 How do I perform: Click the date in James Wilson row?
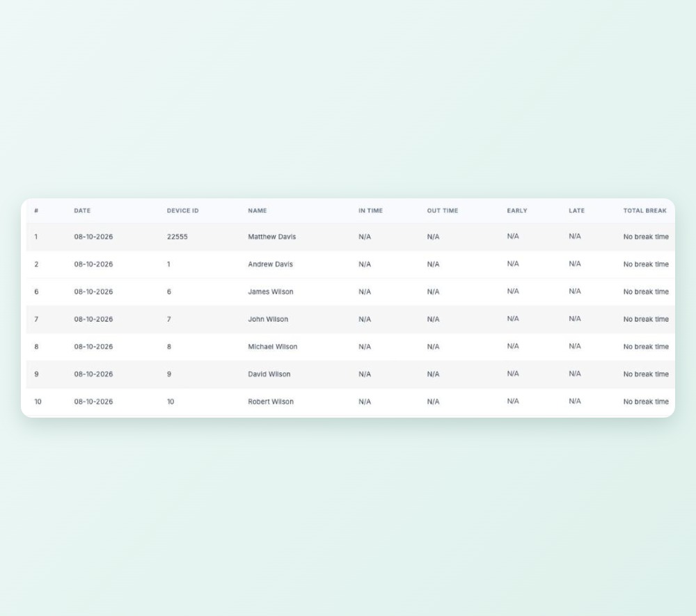click(93, 292)
